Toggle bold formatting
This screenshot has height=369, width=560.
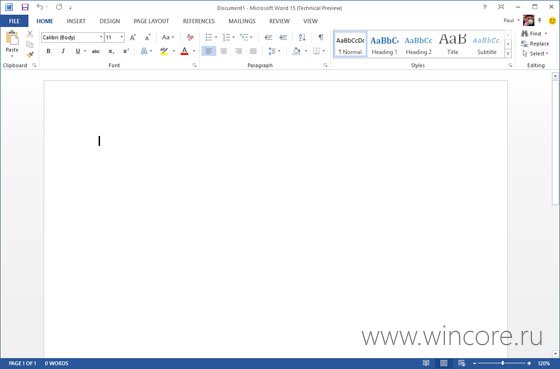tap(49, 51)
